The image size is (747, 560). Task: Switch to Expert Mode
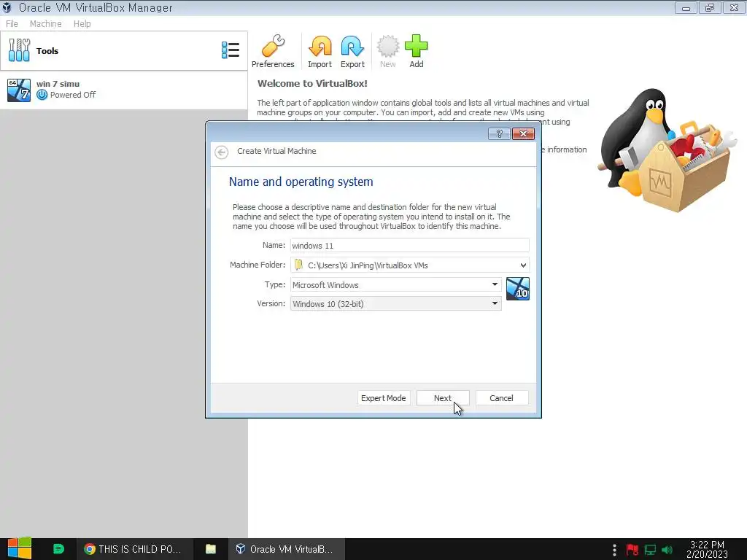[384, 398]
